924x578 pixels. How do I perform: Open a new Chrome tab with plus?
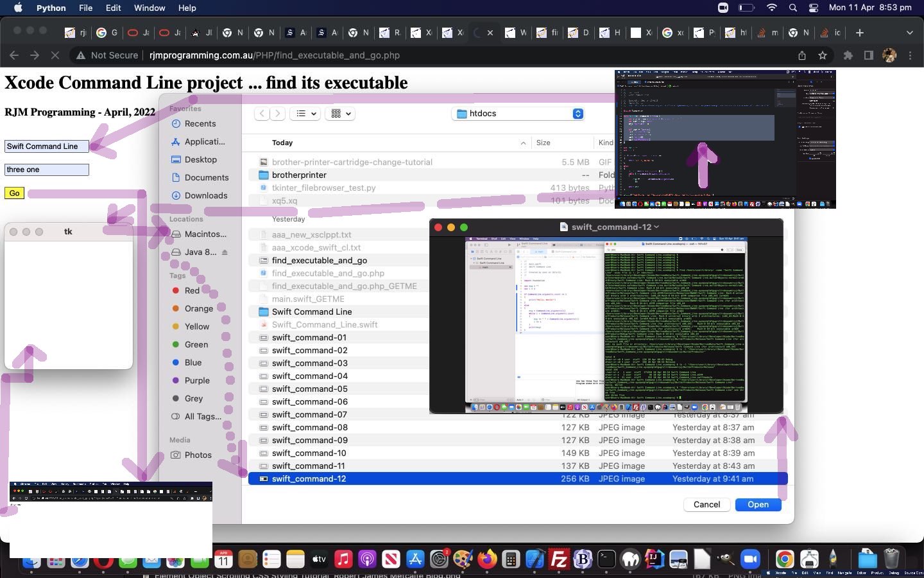(x=860, y=33)
